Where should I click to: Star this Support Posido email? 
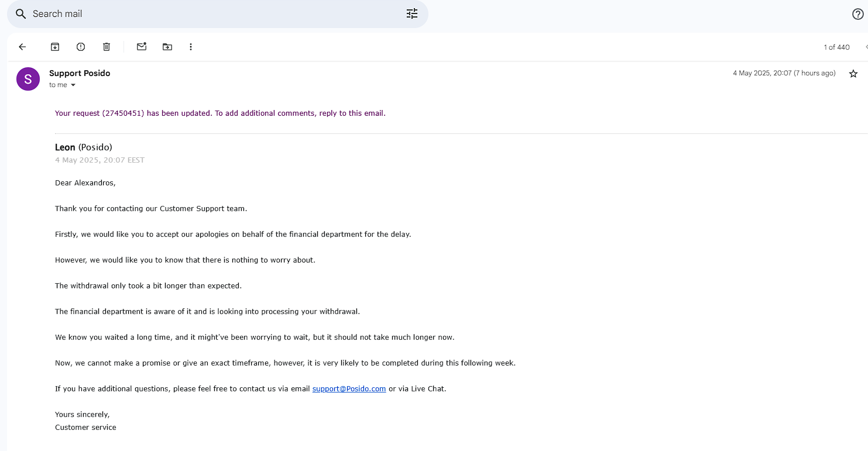(x=853, y=74)
